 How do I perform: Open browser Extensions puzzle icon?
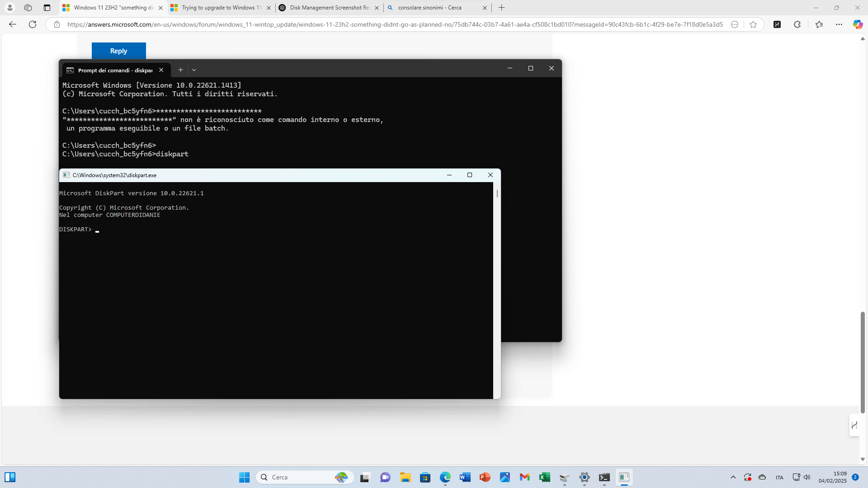point(797,24)
